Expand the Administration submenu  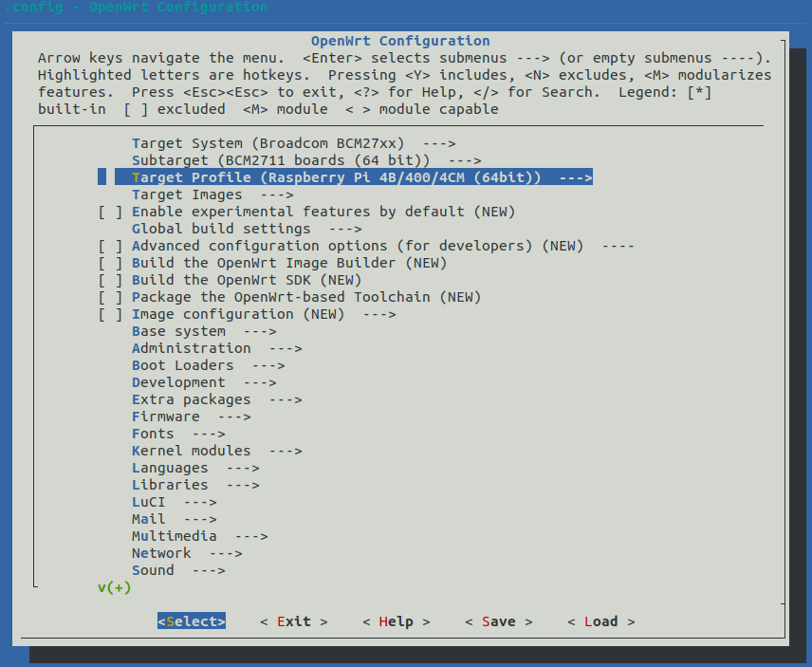pos(217,348)
